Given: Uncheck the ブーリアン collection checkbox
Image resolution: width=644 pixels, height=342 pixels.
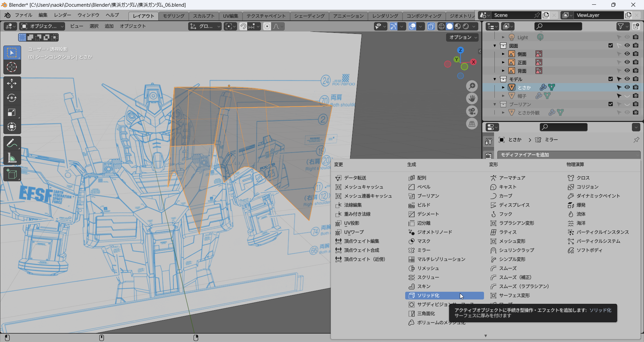Looking at the screenshot, I should pos(610,104).
